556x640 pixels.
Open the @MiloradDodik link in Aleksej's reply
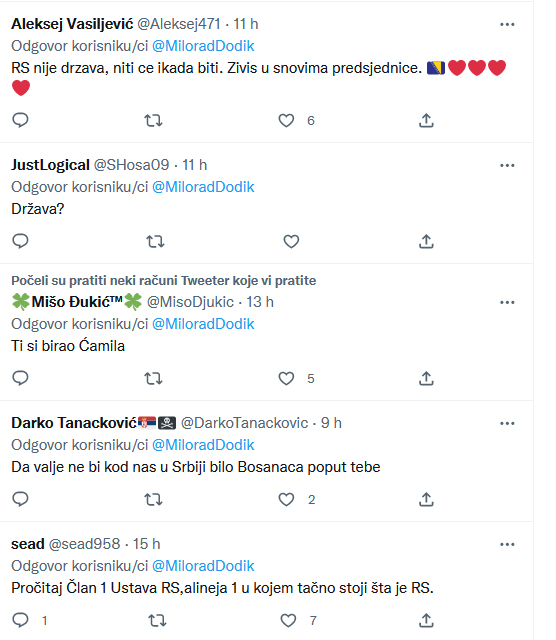[x=203, y=46]
